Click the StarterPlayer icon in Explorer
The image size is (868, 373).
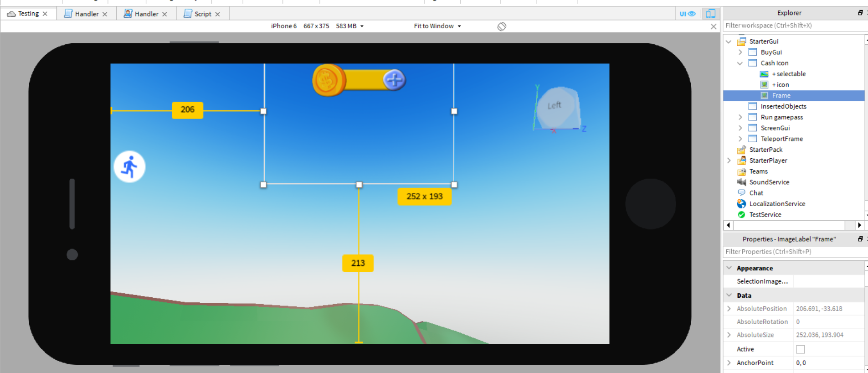[x=742, y=161]
